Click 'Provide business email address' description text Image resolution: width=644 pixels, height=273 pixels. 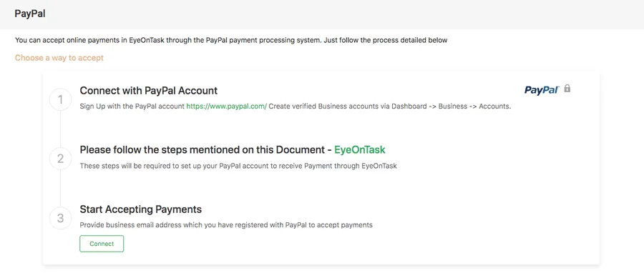226,225
